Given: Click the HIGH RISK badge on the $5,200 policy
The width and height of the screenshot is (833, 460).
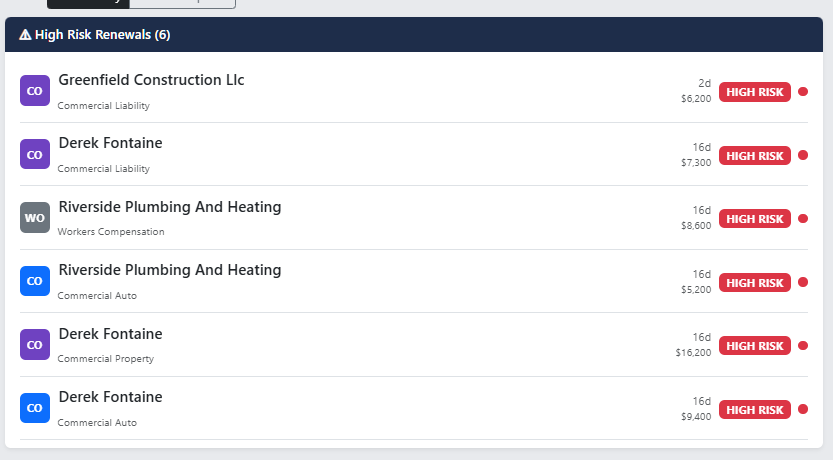Looking at the screenshot, I should click(x=755, y=283).
